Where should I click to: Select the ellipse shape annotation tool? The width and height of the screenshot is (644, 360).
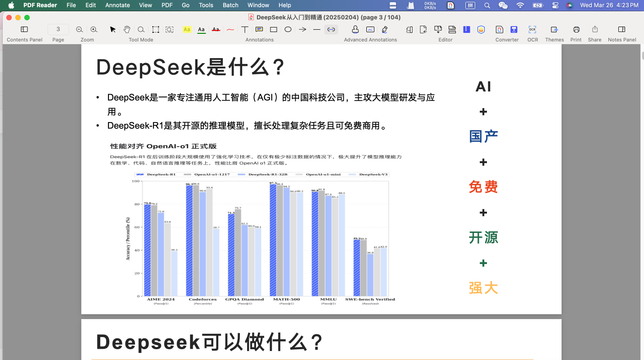tap(288, 29)
